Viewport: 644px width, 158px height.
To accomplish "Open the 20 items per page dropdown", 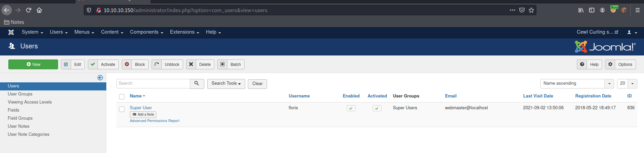I will pos(627,83).
